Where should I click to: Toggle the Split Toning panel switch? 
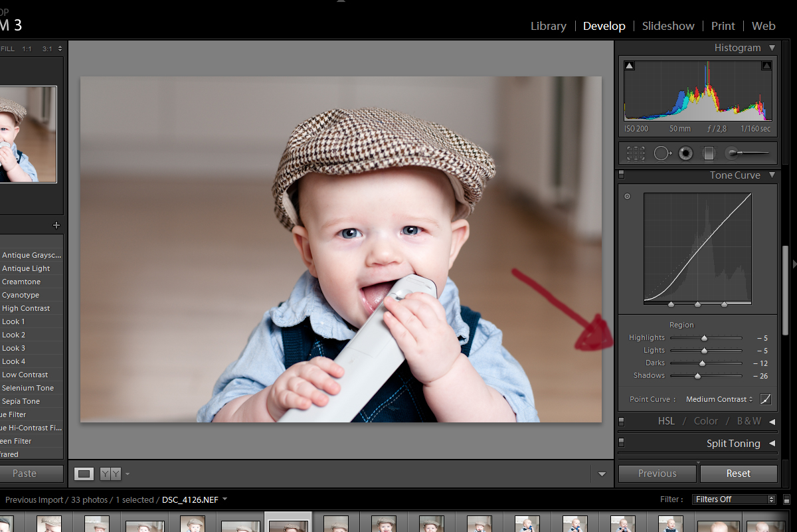point(622,442)
